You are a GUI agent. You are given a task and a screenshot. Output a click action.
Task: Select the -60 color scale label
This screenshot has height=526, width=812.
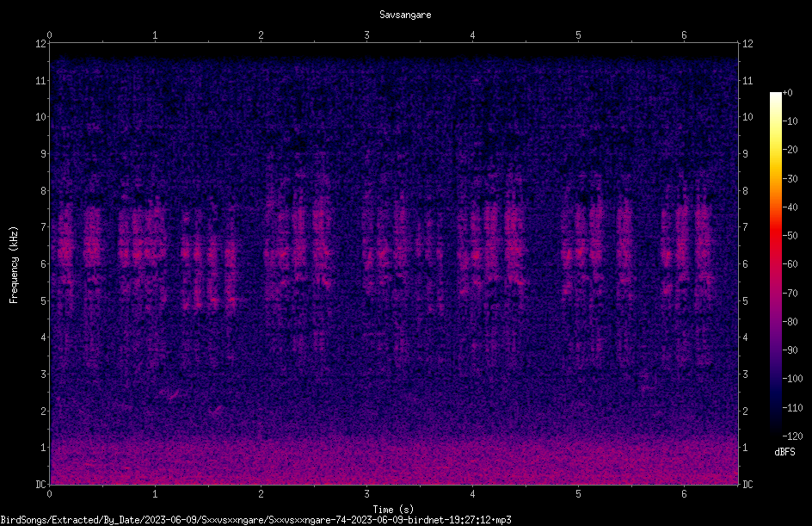coord(790,264)
